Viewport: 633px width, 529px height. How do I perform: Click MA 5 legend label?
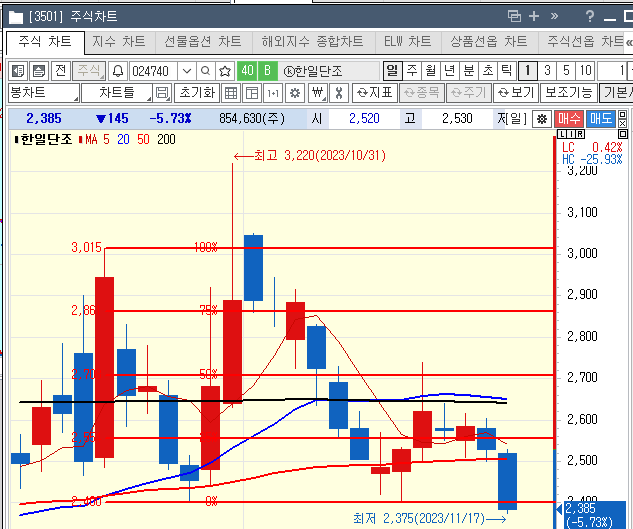[x=106, y=140]
